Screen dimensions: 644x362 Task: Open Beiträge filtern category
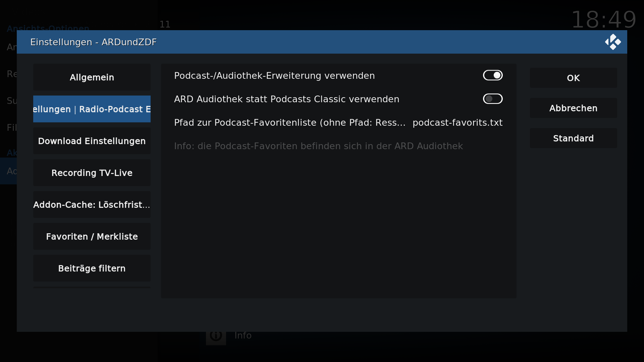click(x=92, y=268)
